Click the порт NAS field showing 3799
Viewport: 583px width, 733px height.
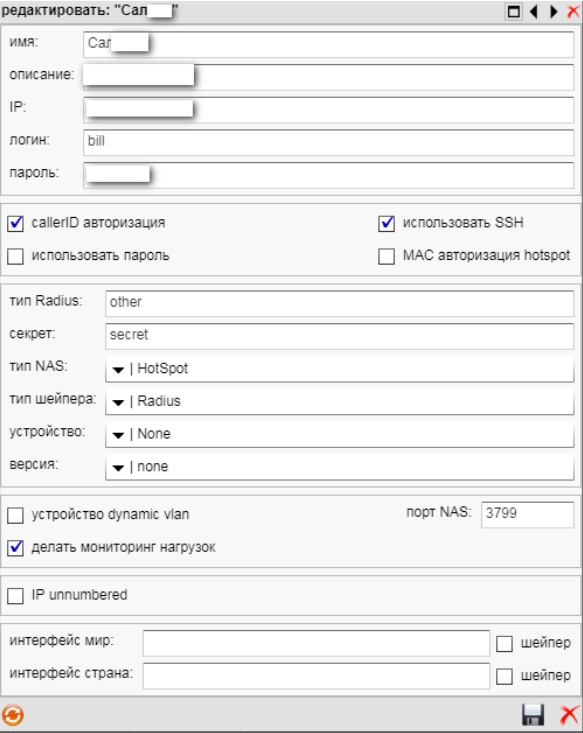click(x=527, y=514)
